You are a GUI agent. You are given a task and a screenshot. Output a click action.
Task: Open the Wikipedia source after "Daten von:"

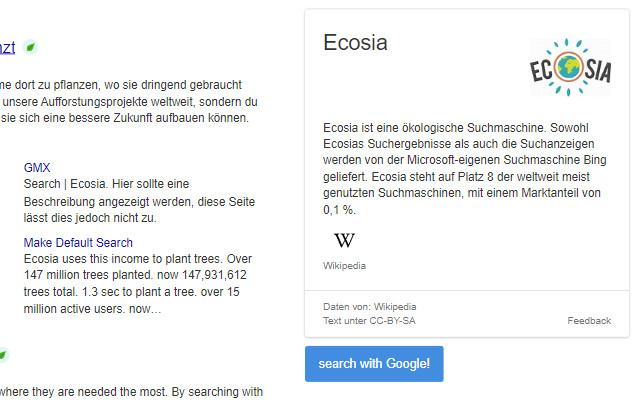[395, 306]
